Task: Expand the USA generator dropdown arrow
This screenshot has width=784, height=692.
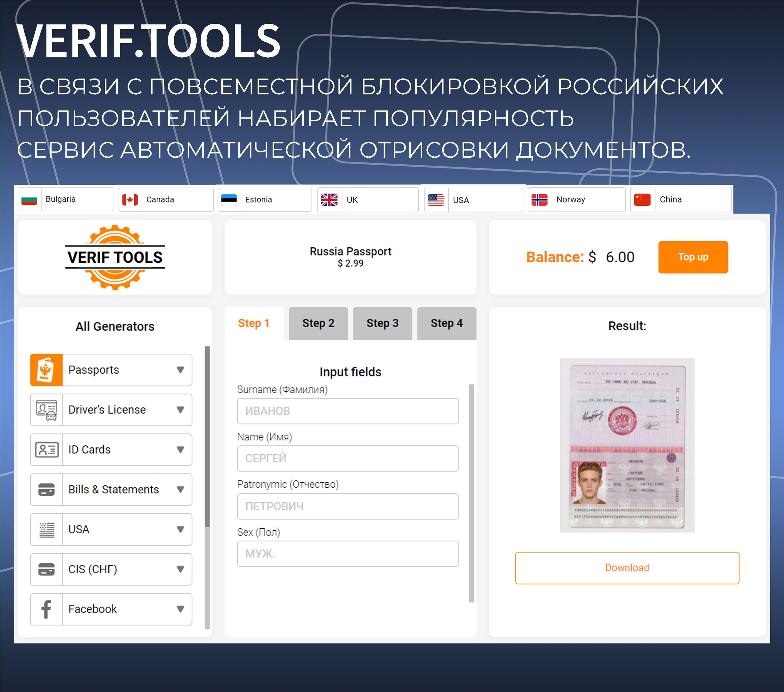Action: pos(180,530)
